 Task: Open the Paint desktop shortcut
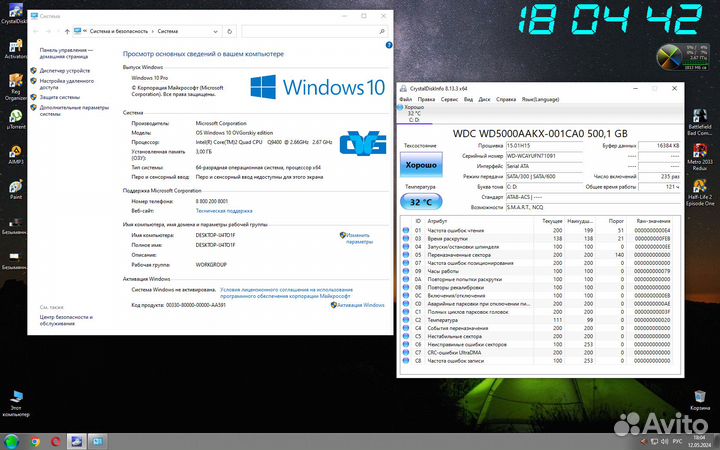pyautogui.click(x=16, y=189)
